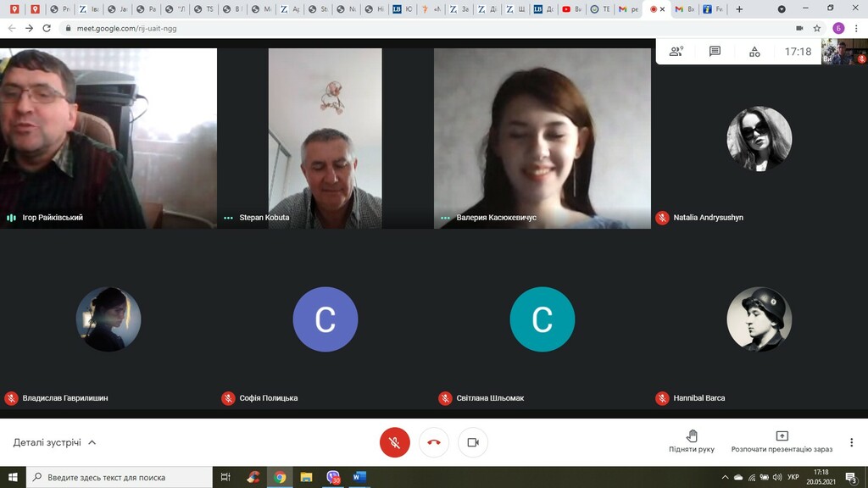This screenshot has height=488, width=868.
Task: Open the participants list icon
Action: pos(676,52)
